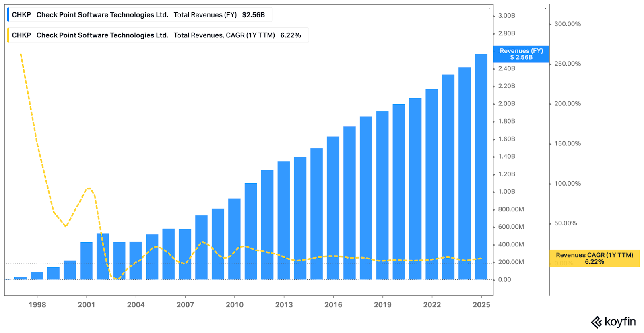Click the '2025' x-axis label
This screenshot has width=644, height=333.
481,305
